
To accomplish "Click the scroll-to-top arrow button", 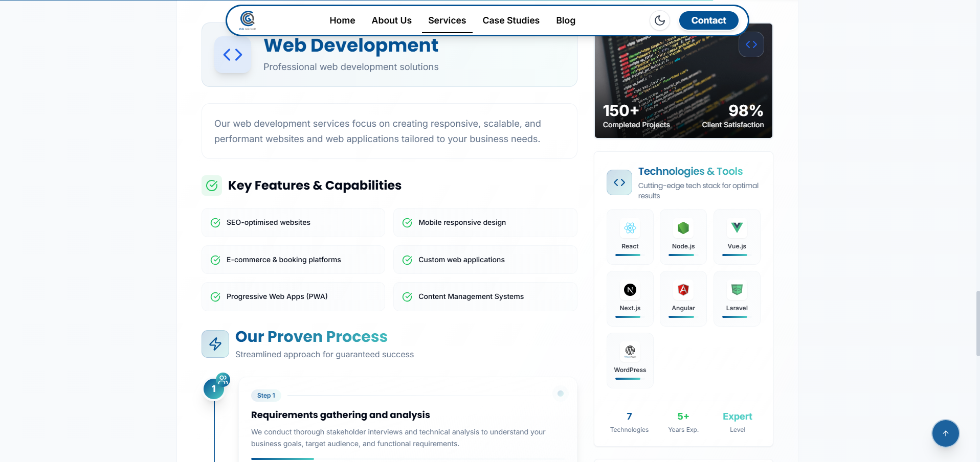I will (x=945, y=433).
